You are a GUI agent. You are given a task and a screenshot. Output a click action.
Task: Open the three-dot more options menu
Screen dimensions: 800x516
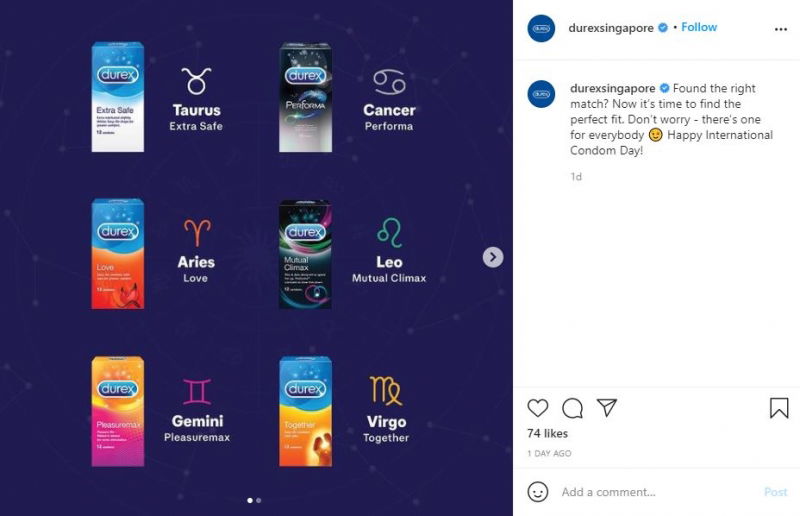tap(781, 29)
